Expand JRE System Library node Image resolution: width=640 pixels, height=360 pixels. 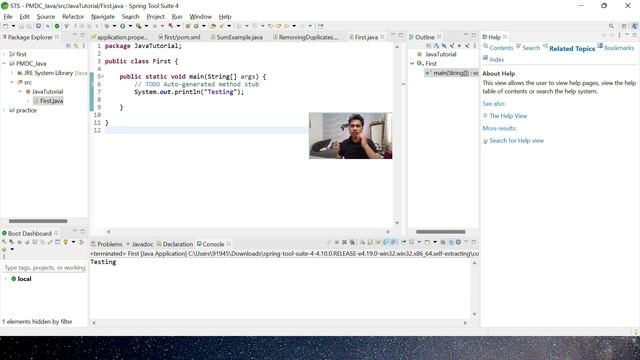pyautogui.click(x=12, y=73)
